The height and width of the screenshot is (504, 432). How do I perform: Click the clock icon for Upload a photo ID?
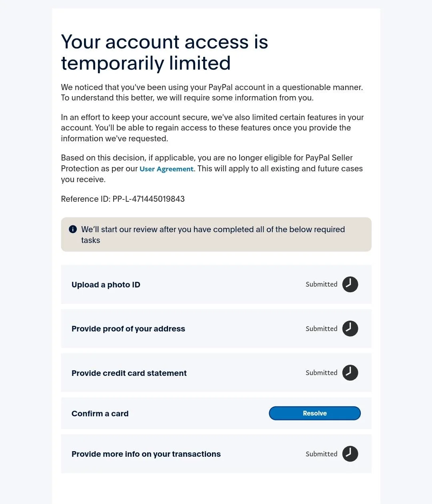(350, 284)
